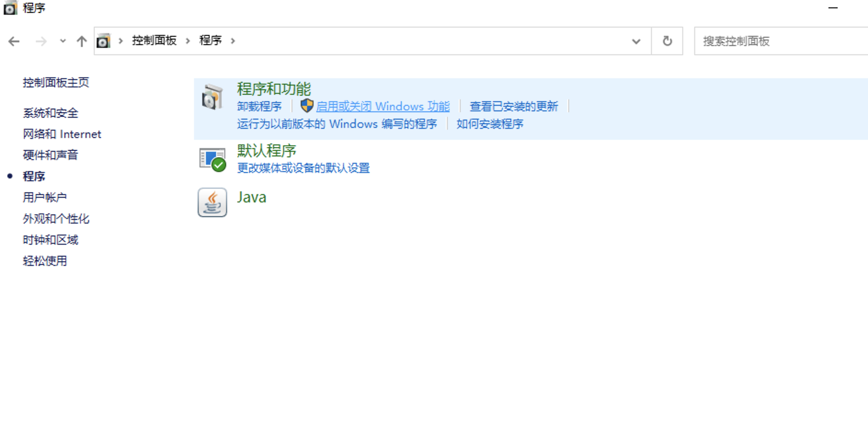Click the control panel icon in address bar
This screenshot has height=437, width=868.
pos(103,41)
